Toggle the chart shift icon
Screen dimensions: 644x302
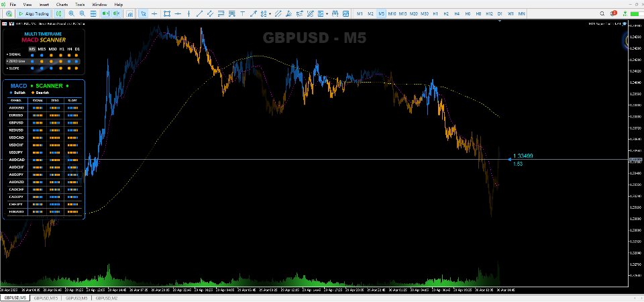pos(116,13)
